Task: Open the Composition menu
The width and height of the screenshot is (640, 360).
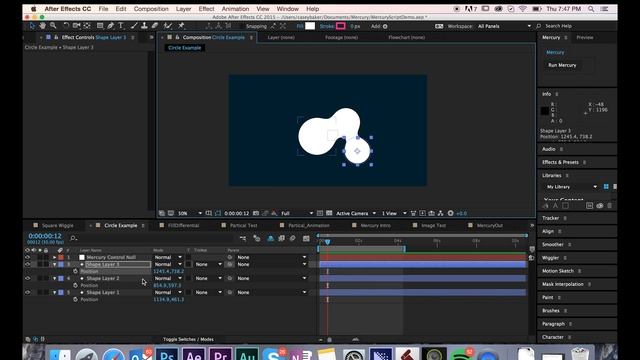Action: click(151, 9)
